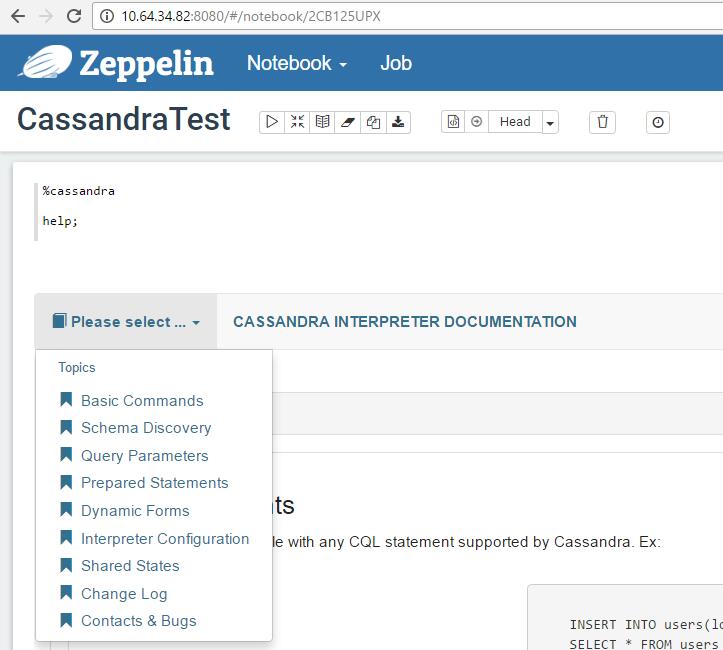
Task: Click the bookmark icon beside Basic Commands
Action: pos(66,400)
